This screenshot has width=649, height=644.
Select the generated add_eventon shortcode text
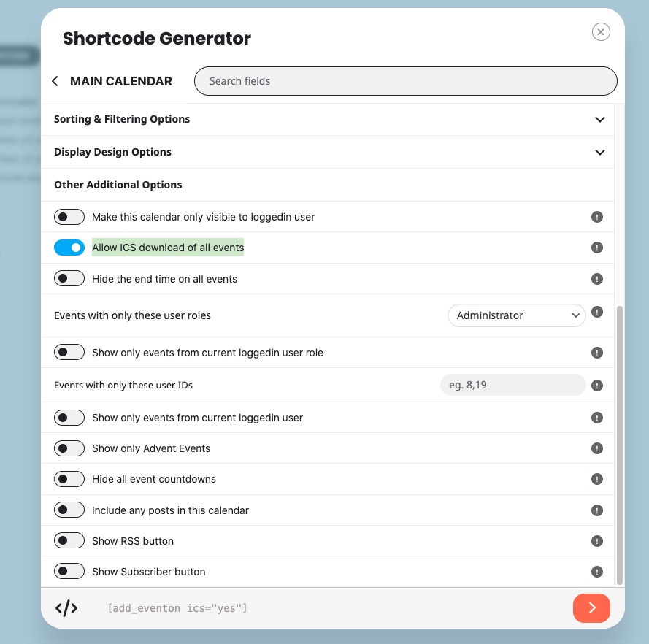[x=177, y=608]
